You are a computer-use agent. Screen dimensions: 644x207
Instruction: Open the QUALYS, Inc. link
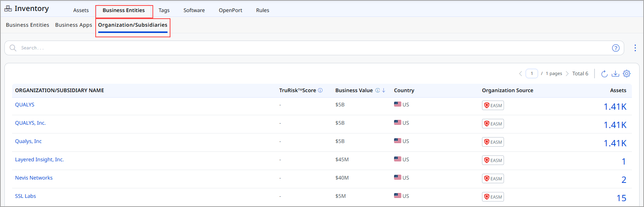tap(30, 123)
